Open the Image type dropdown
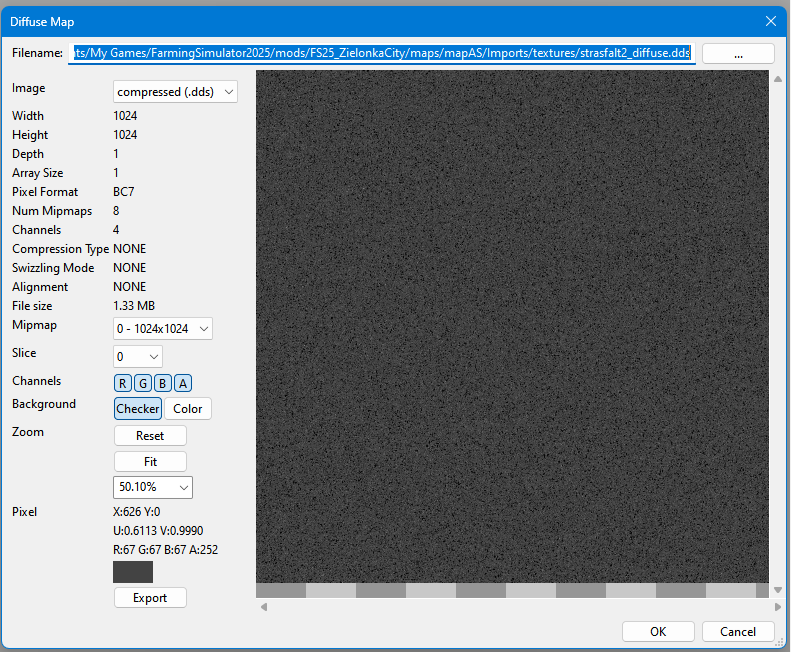The width and height of the screenshot is (791, 652). pos(175,92)
